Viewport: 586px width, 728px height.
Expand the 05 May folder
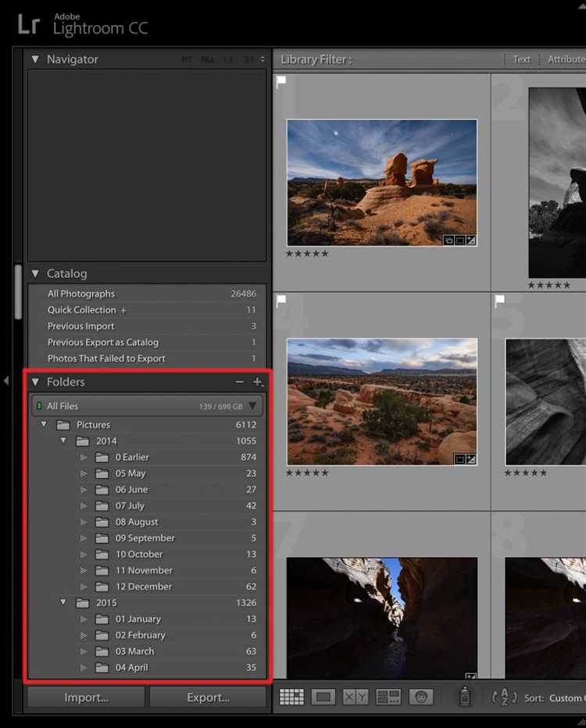click(x=84, y=473)
